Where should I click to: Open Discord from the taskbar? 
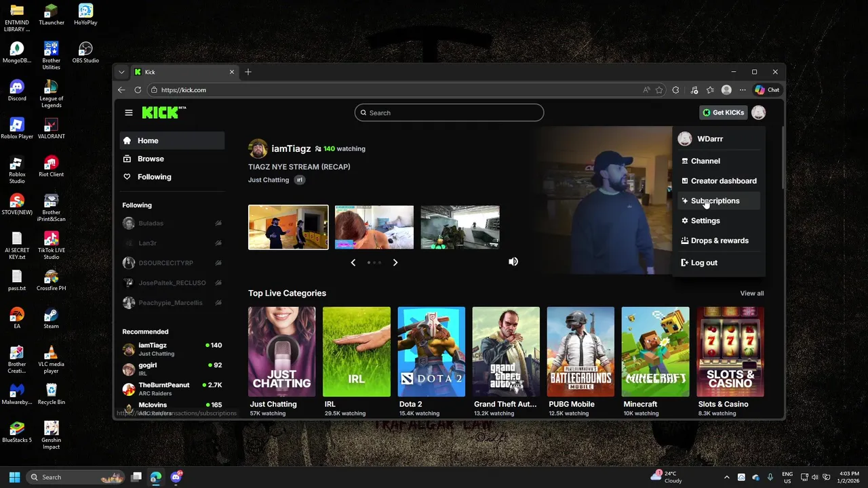(176, 477)
